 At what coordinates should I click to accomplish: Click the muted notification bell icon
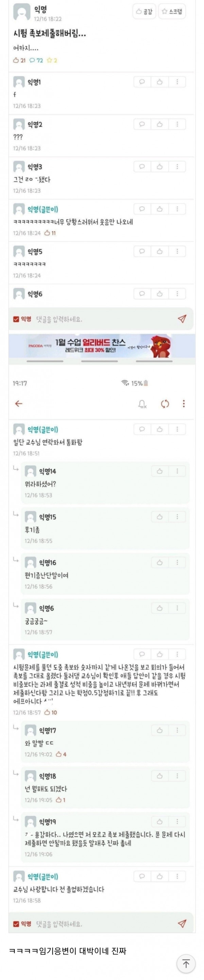point(142,404)
